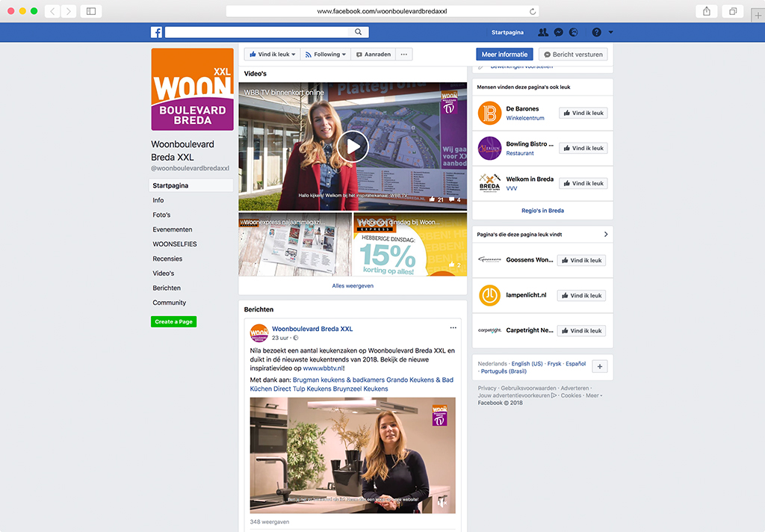Open the Hebberige dinsdag video thumbnail
This screenshot has height=532, width=765.
(x=410, y=245)
